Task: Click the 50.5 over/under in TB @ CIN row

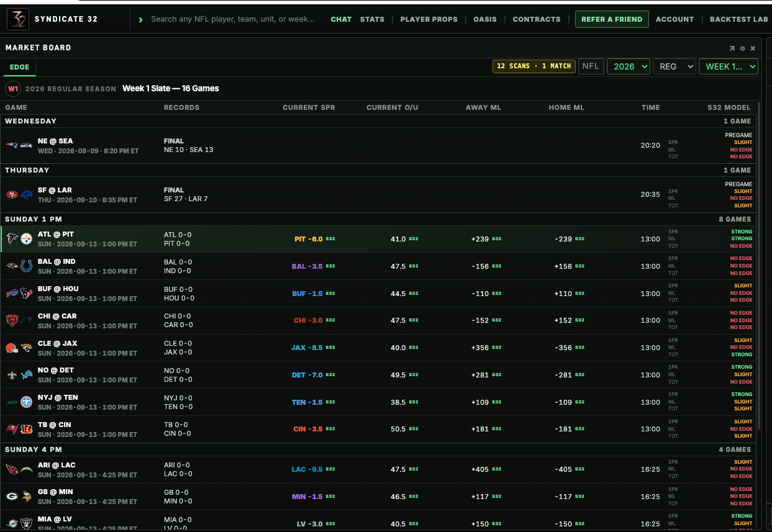Action: pos(398,429)
